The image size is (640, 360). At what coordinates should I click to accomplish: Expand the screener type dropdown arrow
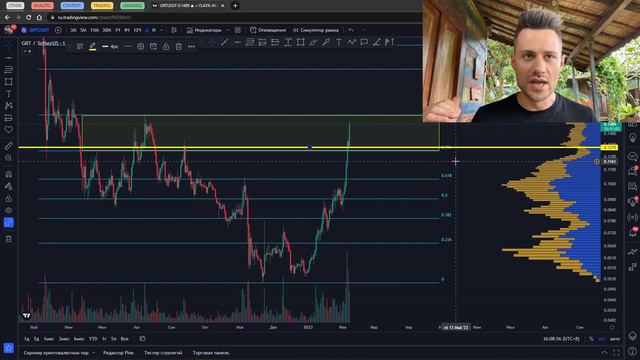[93, 353]
